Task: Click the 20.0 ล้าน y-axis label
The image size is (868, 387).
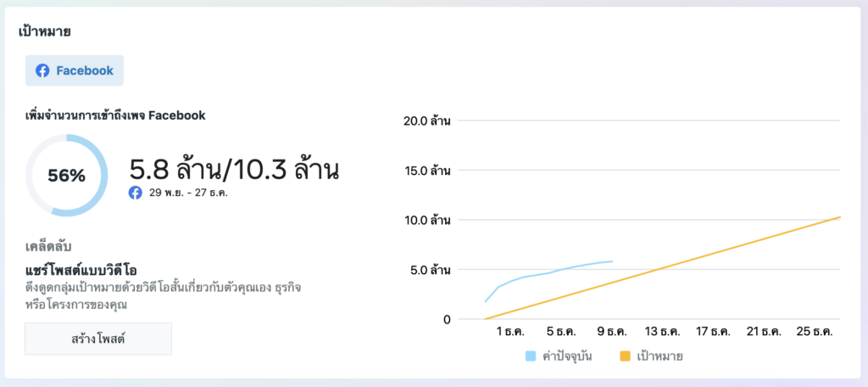Action: tap(427, 121)
